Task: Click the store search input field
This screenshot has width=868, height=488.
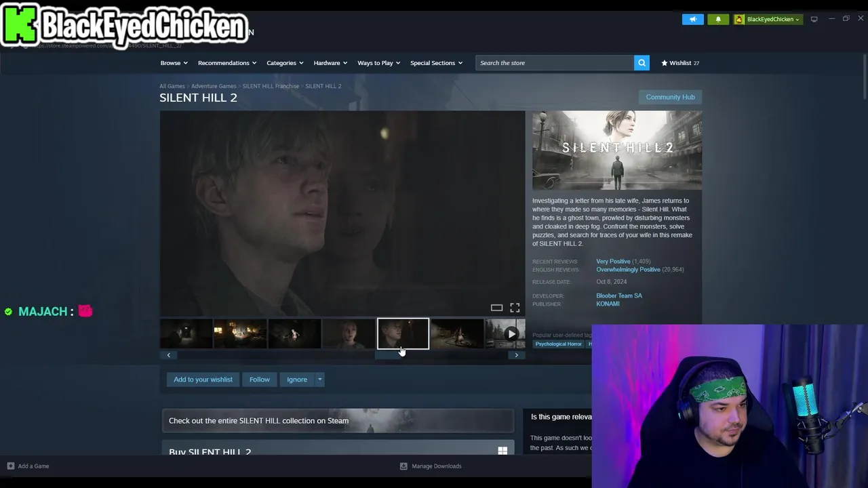Action: pyautogui.click(x=555, y=63)
